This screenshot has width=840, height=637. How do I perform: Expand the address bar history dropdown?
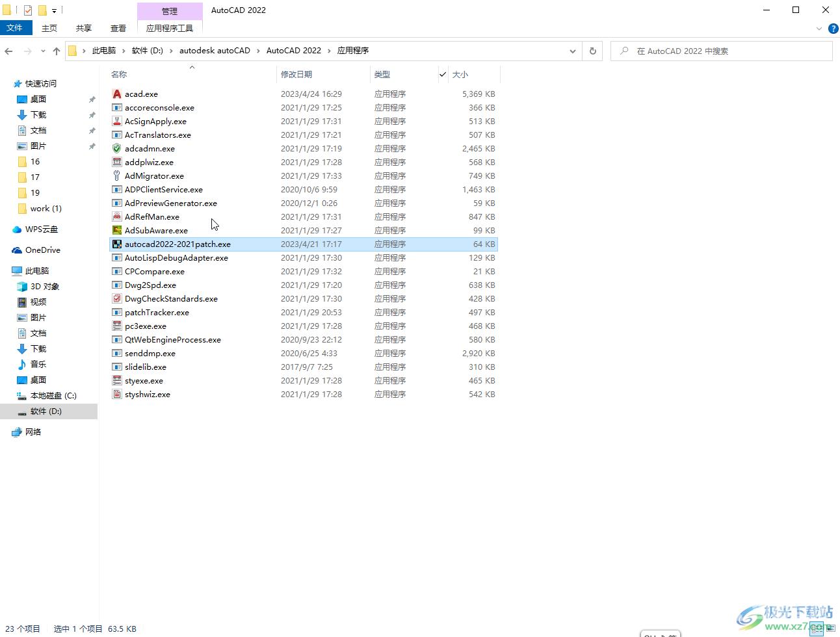(x=572, y=51)
